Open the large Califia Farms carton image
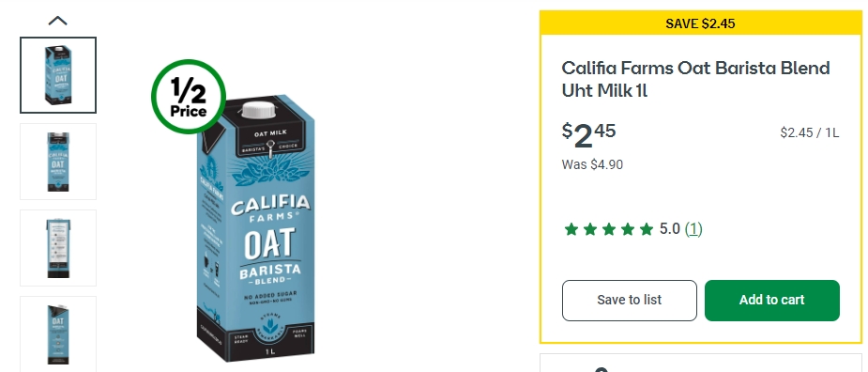Viewport: 868px width, 372px height. click(255, 229)
